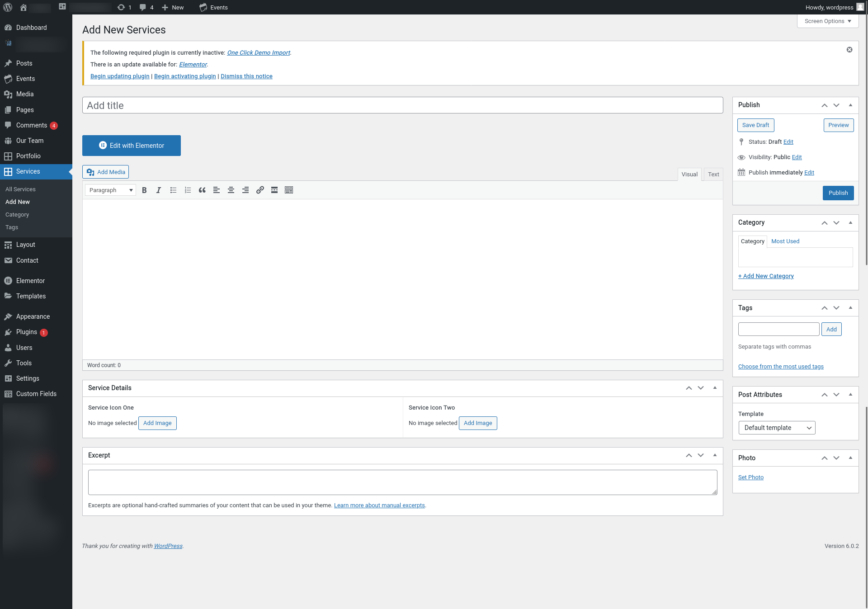Move the Photo panel down

coord(836,458)
